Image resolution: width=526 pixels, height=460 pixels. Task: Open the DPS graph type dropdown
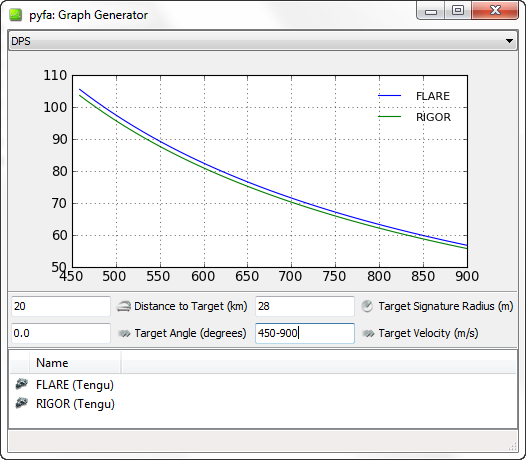(x=263, y=41)
